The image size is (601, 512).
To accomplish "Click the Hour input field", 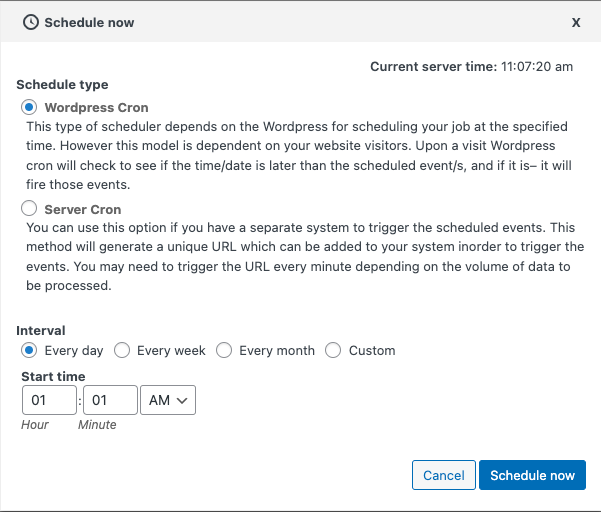I will click(x=49, y=400).
